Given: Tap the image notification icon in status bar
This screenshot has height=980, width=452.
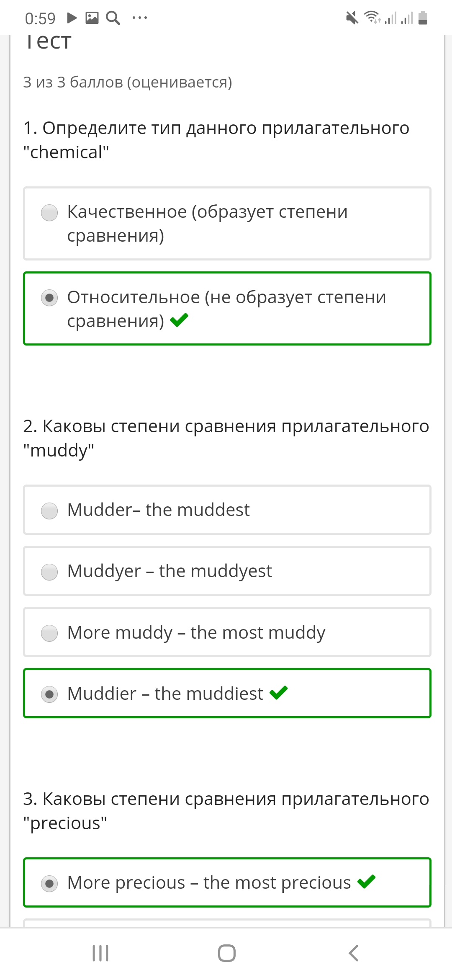Looking at the screenshot, I should (x=92, y=18).
